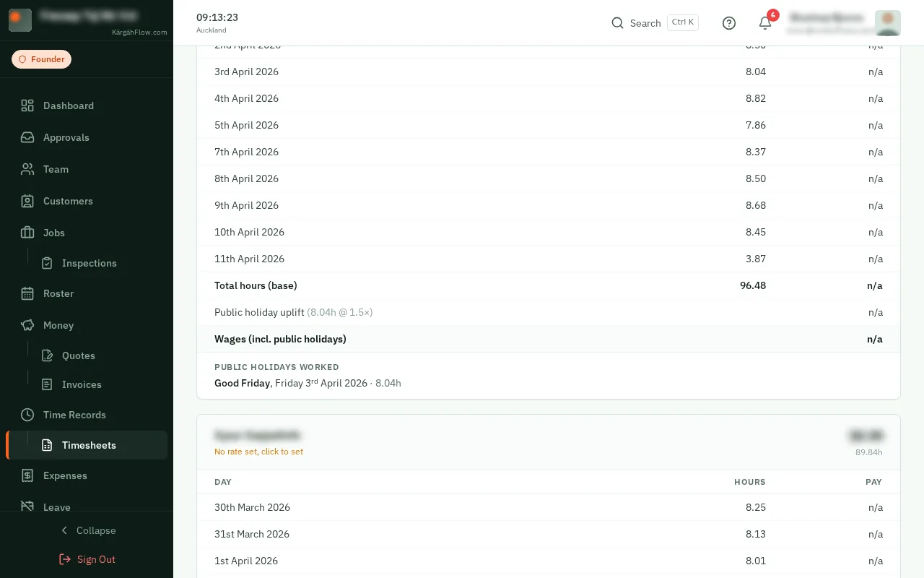924x578 pixels.
Task: Click the Roster calendar icon
Action: coord(27,293)
